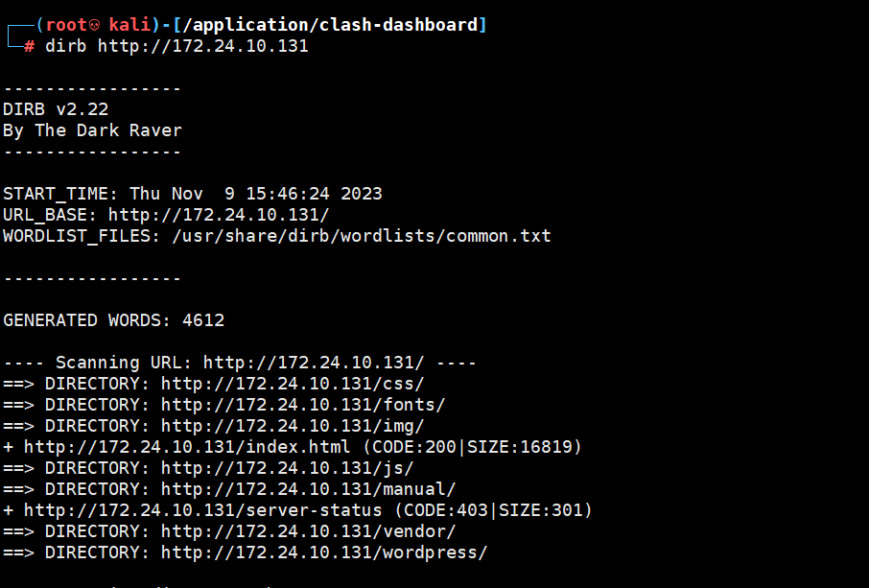Viewport: 869px width, 588px height.
Task: Click the DIRB v2.22 version line
Action: pyautogui.click(x=56, y=109)
